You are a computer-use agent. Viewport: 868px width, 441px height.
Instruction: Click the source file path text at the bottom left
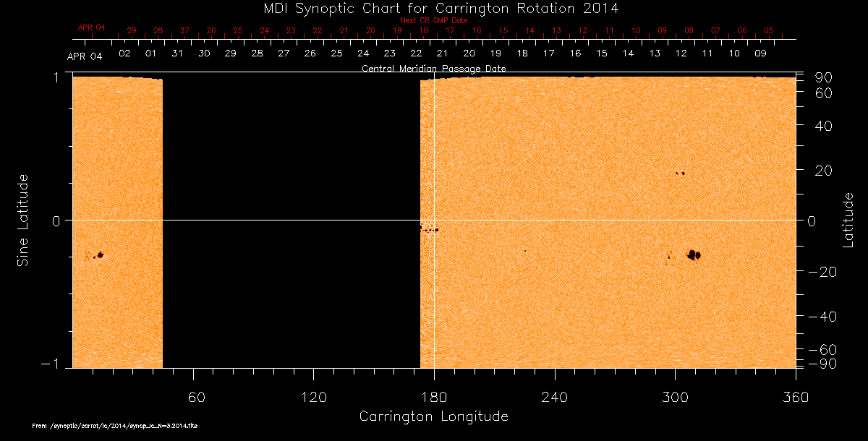(x=114, y=427)
